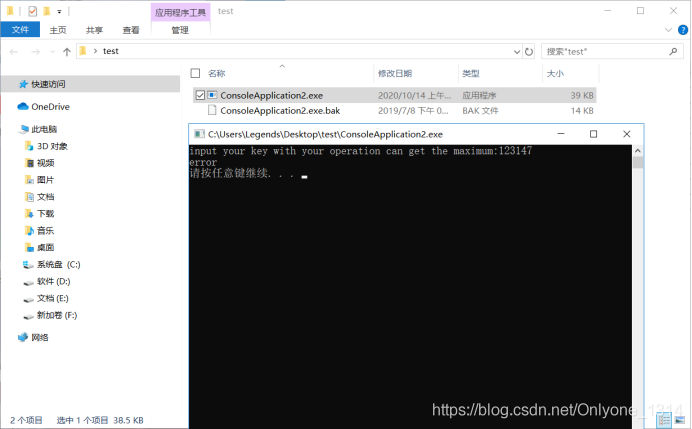692x429 pixels.
Task: Open the 音乐 folder
Action: tap(45, 230)
